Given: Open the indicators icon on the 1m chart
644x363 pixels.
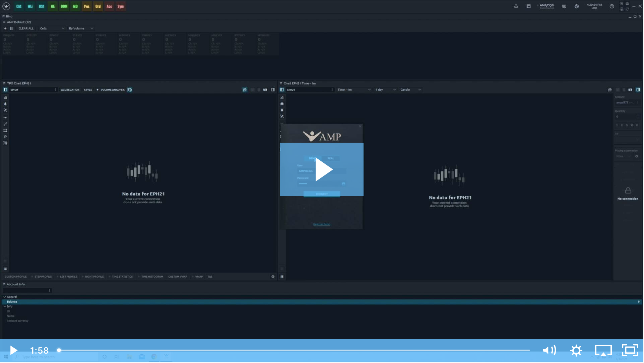Looking at the screenshot, I should [282, 97].
